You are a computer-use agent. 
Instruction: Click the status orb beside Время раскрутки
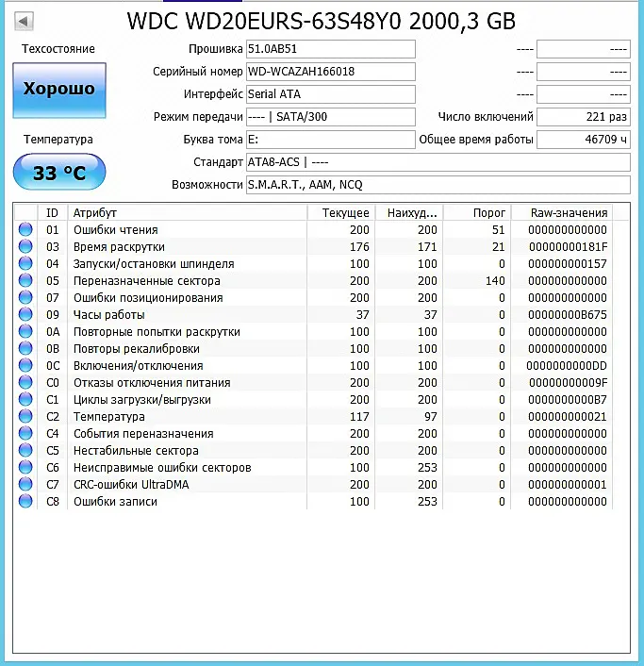(x=25, y=246)
